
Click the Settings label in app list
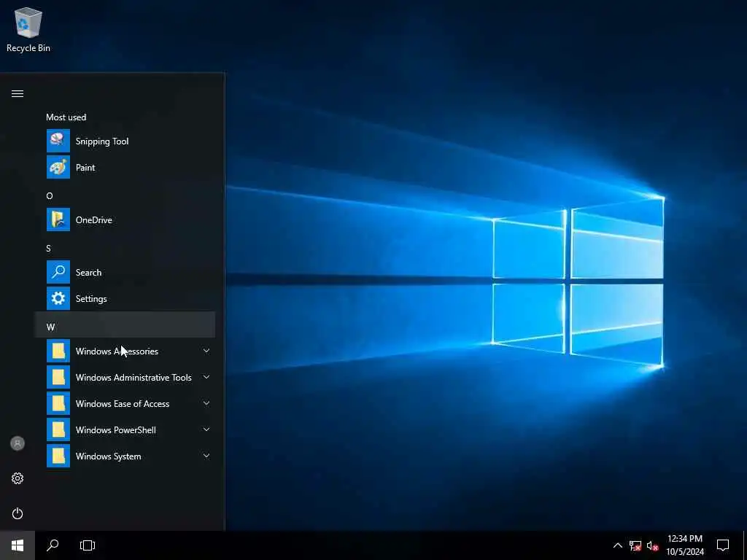click(91, 299)
